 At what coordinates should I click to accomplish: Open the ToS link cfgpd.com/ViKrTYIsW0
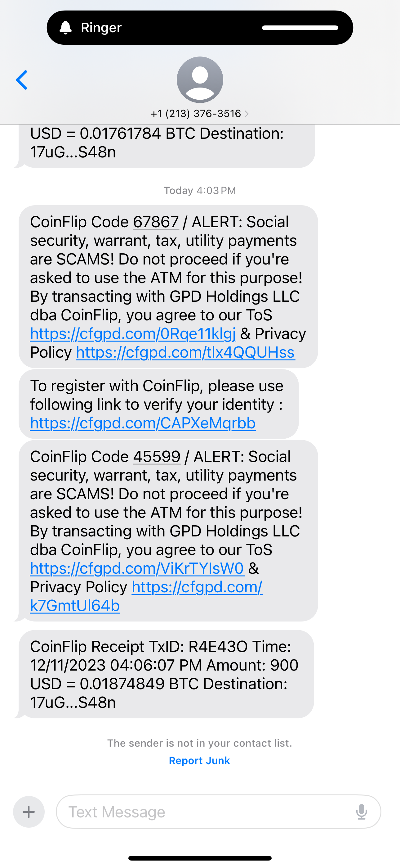pyautogui.click(x=137, y=568)
